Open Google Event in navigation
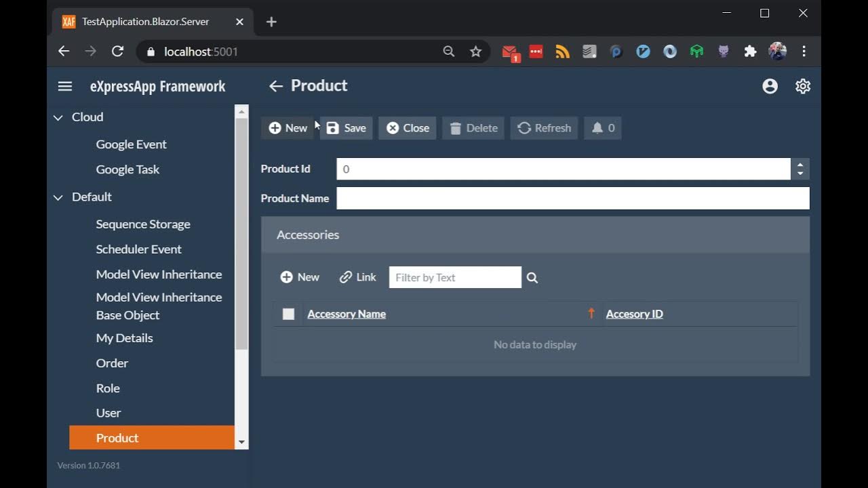Image resolution: width=868 pixels, height=488 pixels. point(132,144)
